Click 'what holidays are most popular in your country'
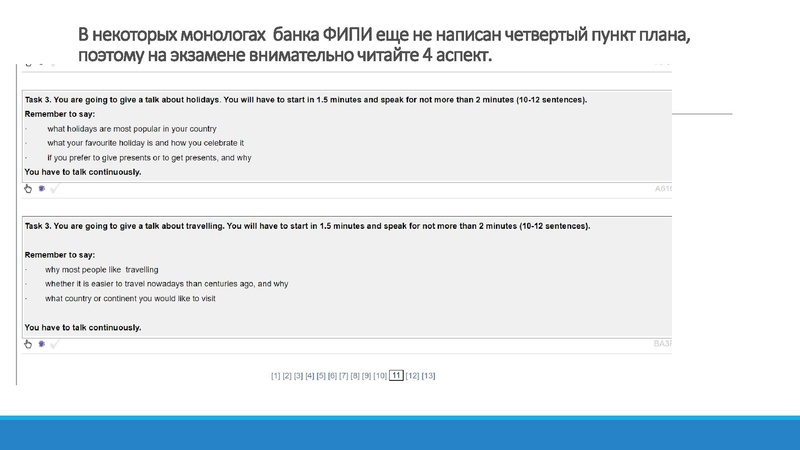The width and height of the screenshot is (800, 450). (x=132, y=129)
